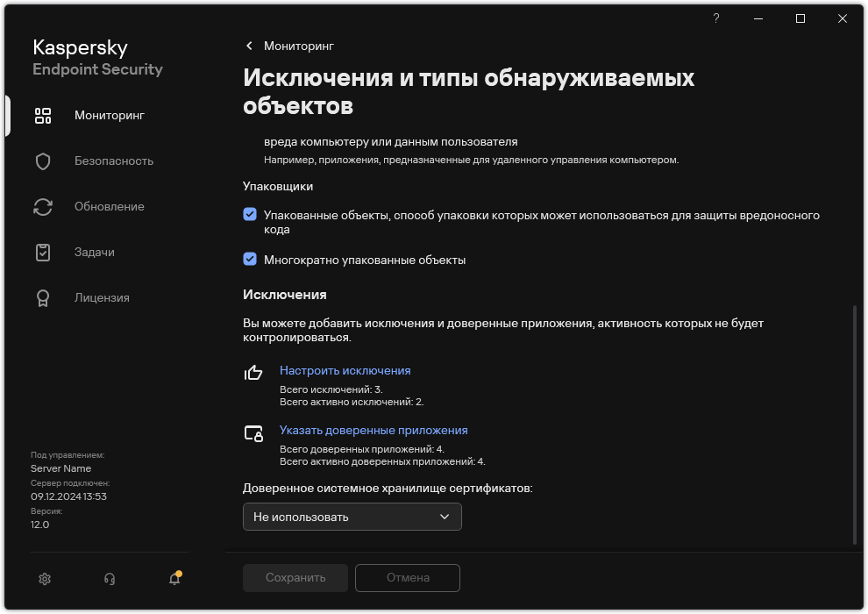Open Указать доверенные приложения link
The image size is (868, 614).
[x=374, y=430]
